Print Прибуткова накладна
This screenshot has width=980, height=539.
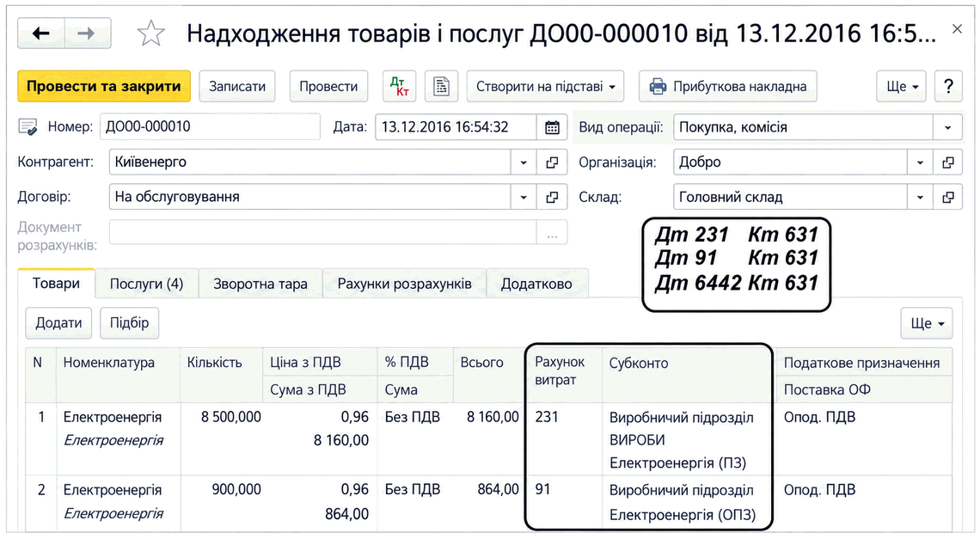[x=728, y=86]
